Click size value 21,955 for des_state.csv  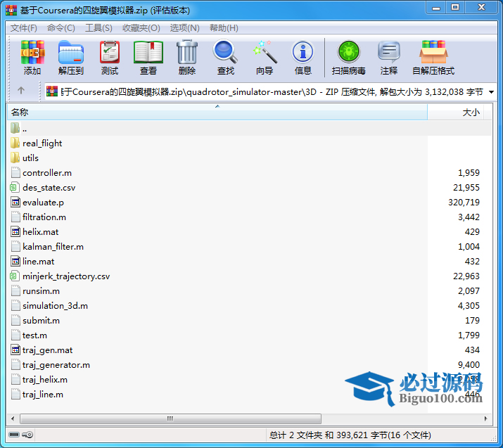(x=466, y=187)
